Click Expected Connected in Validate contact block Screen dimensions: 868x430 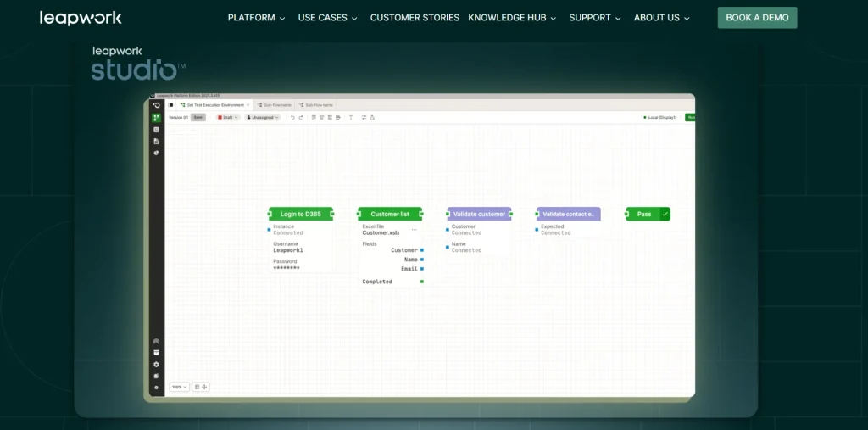(556, 229)
